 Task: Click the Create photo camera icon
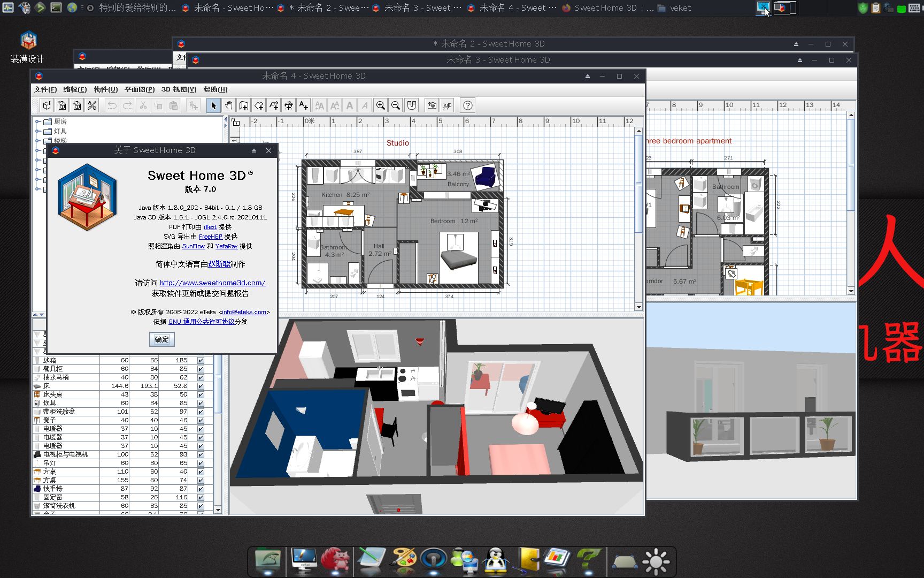pyautogui.click(x=432, y=105)
